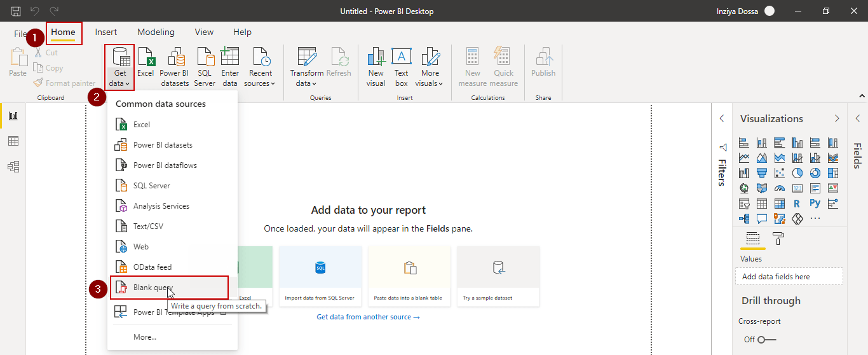Open Power BI datasets from the ribbon

click(175, 67)
